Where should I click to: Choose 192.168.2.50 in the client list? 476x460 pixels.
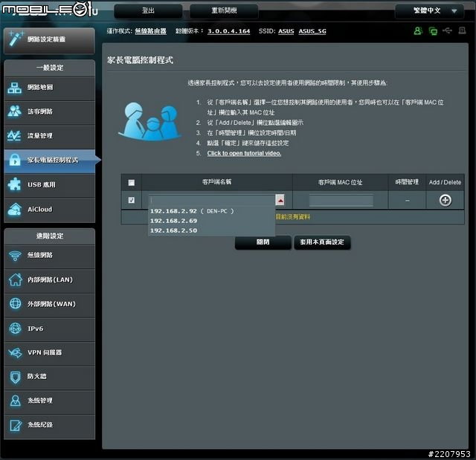[173, 230]
